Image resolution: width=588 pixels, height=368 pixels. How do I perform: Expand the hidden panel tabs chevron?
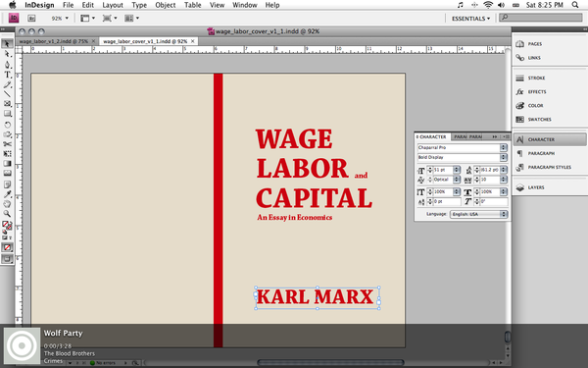[495, 136]
